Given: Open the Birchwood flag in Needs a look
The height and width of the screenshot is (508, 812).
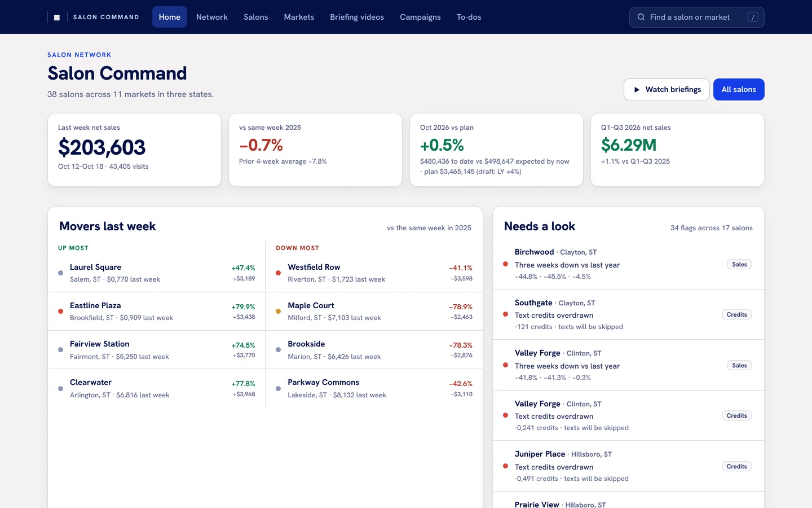Looking at the screenshot, I should 628,264.
